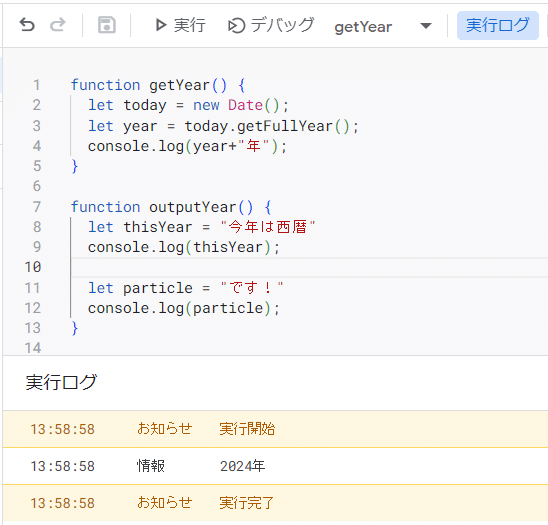Select the 2024年 info log row
Image resolution: width=548 pixels, height=525 pixels.
click(275, 466)
